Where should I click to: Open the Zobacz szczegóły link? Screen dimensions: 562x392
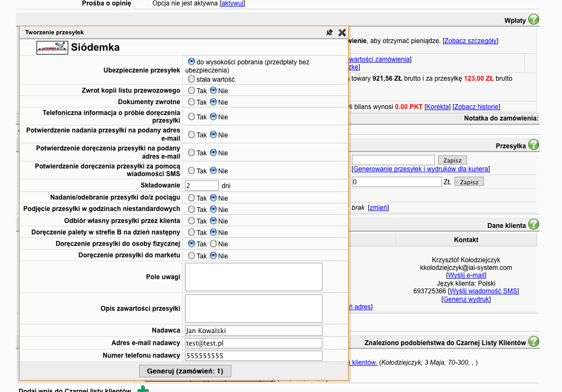[x=470, y=41]
